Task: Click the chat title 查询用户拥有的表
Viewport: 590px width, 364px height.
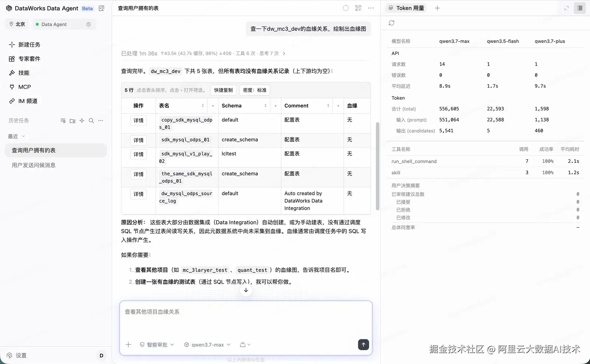Action: tap(138, 8)
